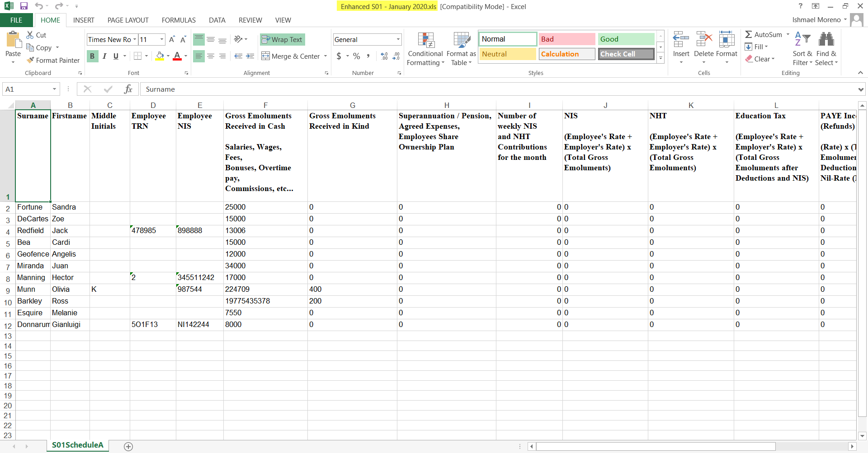Open the Name Box dropdown arrow

pos(54,89)
